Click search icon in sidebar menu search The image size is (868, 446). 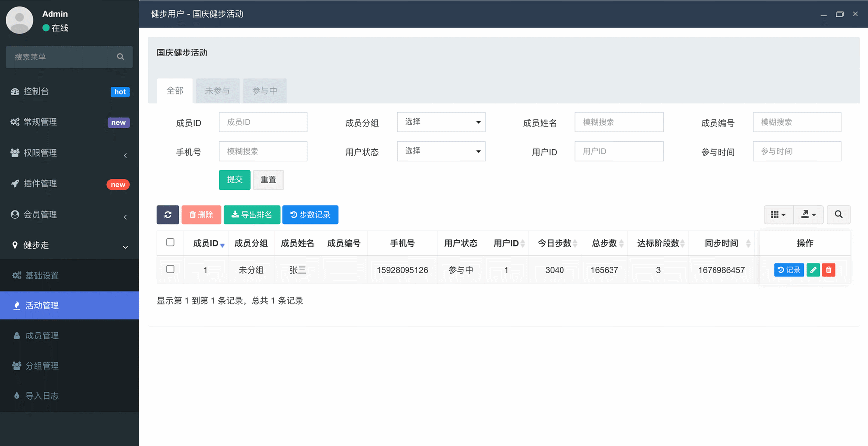pos(120,57)
